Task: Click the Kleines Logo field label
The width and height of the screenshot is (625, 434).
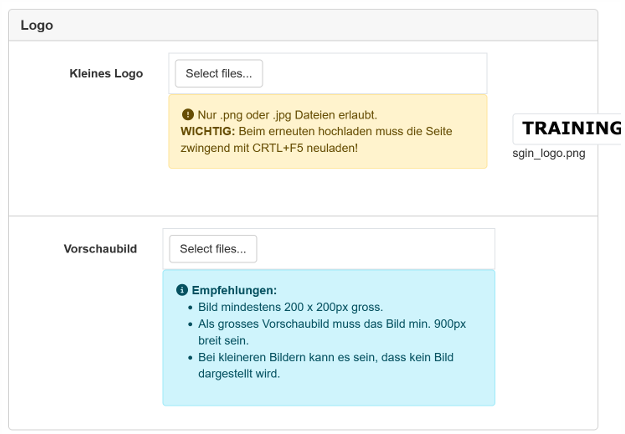Action: 106,73
